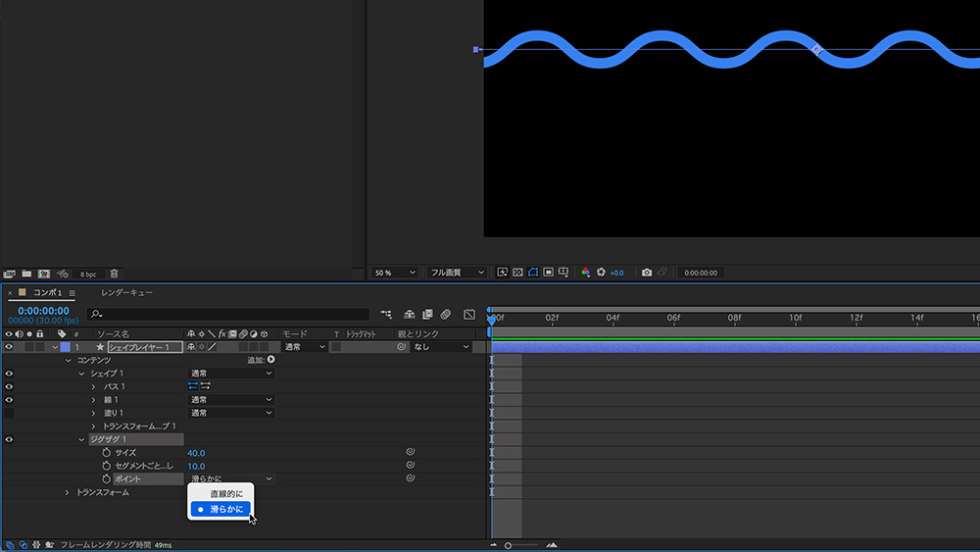Hide the ジグザグ 1 effect eye

click(9, 439)
